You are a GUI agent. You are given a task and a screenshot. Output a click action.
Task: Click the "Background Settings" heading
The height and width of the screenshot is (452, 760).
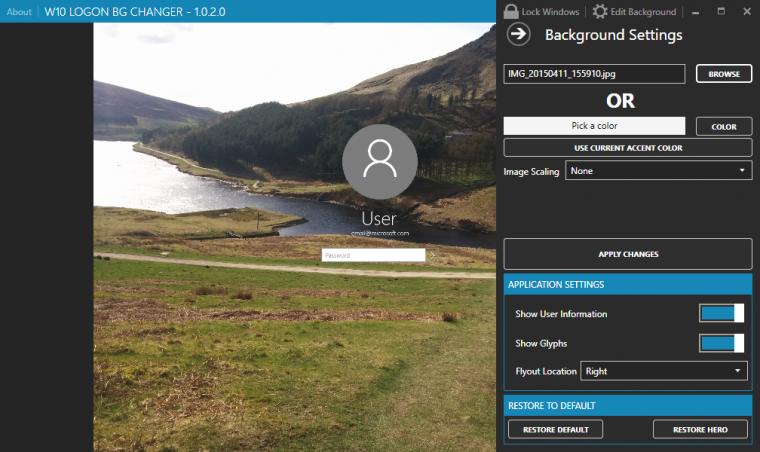click(x=614, y=35)
